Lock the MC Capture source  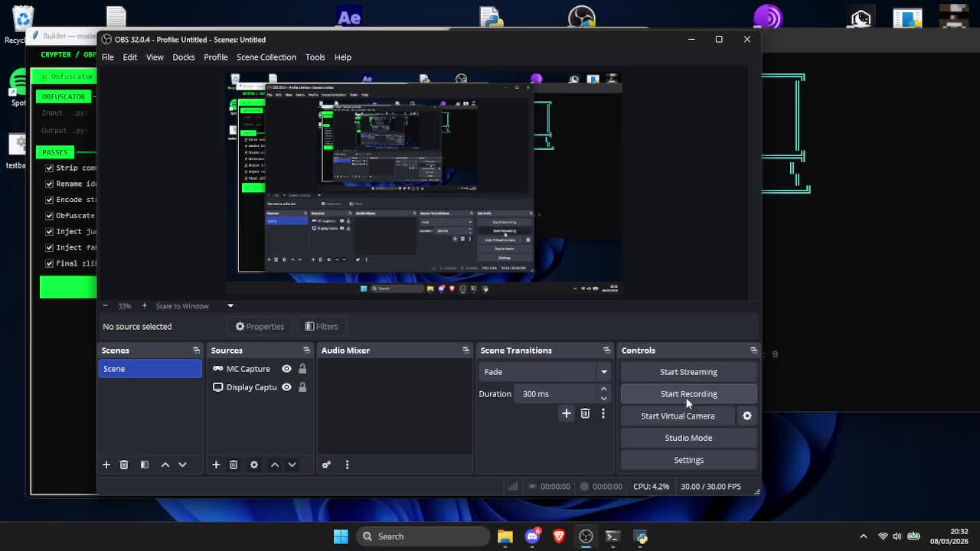(x=302, y=369)
